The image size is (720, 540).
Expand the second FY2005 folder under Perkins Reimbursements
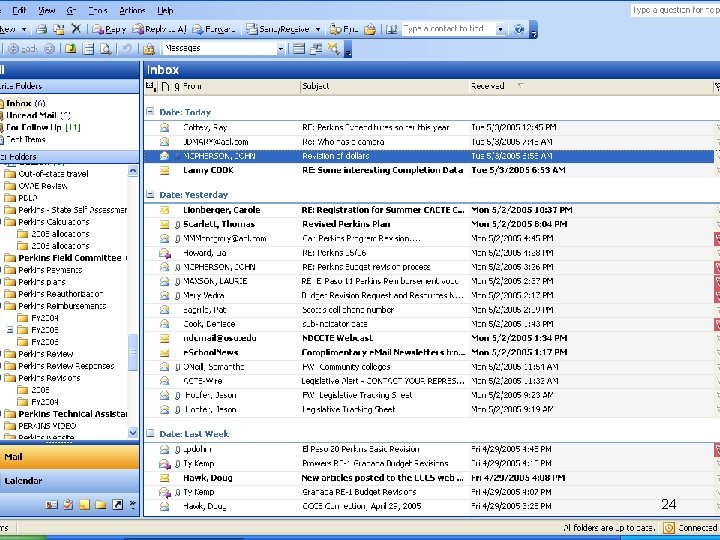coord(10,330)
